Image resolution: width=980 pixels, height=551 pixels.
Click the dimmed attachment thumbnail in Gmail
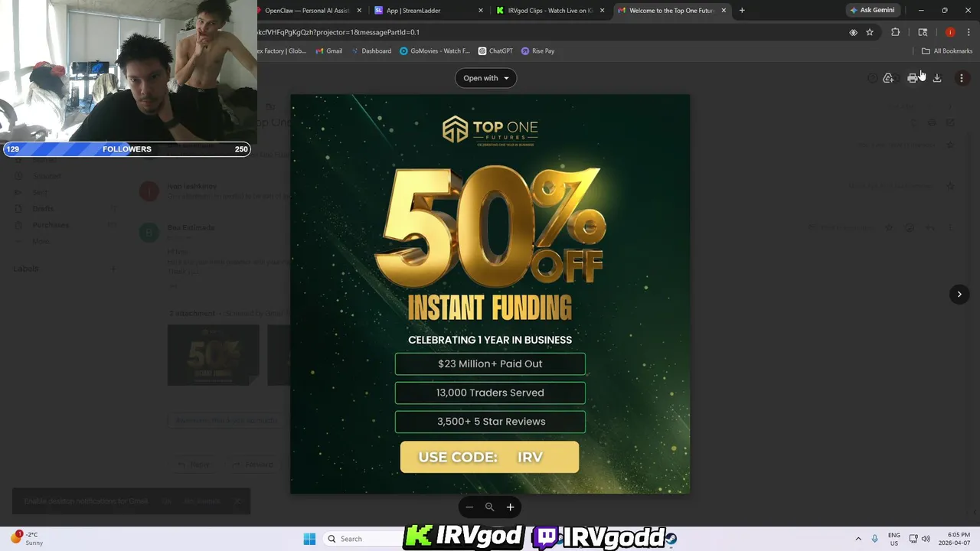(214, 355)
